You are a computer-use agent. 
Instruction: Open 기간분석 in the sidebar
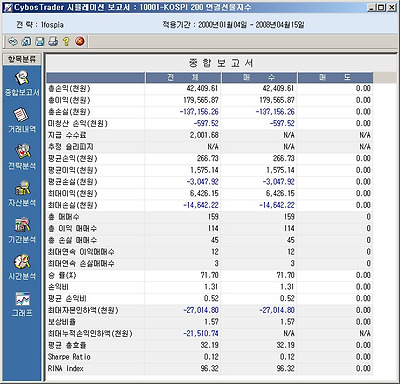click(22, 230)
